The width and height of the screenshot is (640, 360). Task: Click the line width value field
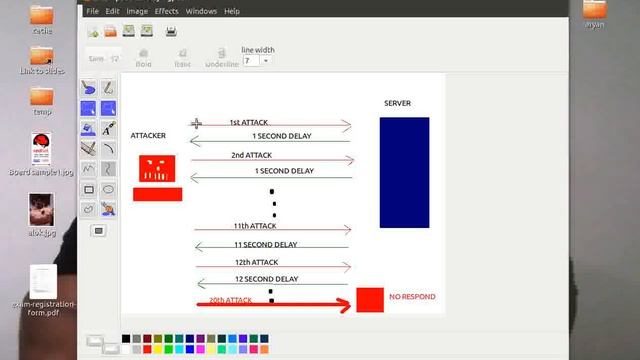click(251, 60)
